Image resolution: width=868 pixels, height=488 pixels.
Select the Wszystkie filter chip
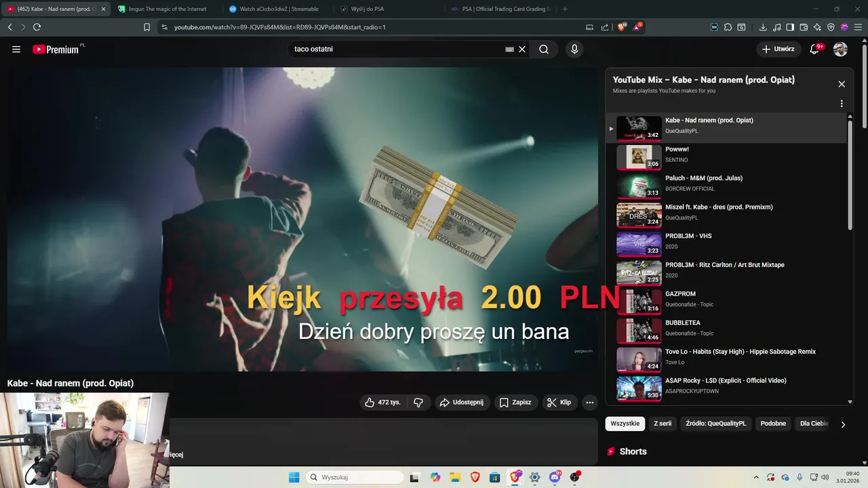coord(625,424)
